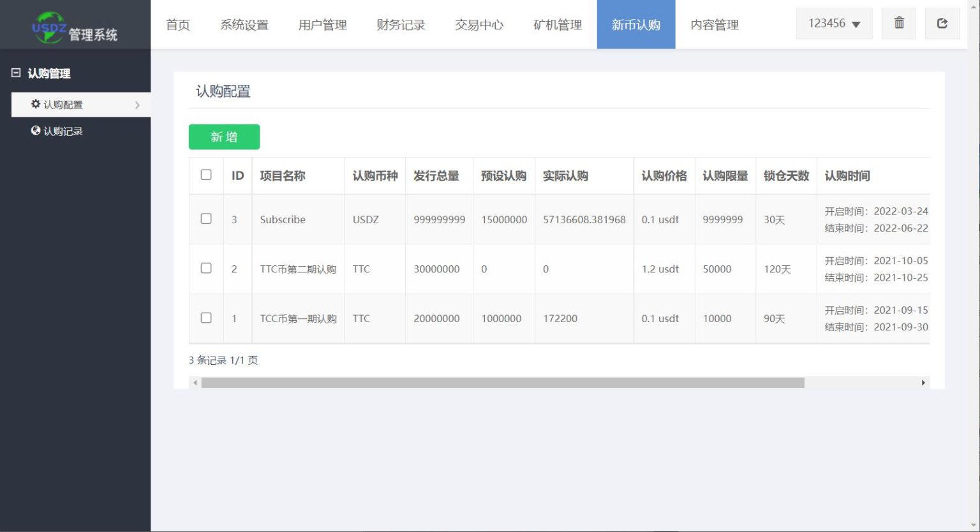Open the 交易中心 menu tab
The image size is (980, 532).
[479, 25]
